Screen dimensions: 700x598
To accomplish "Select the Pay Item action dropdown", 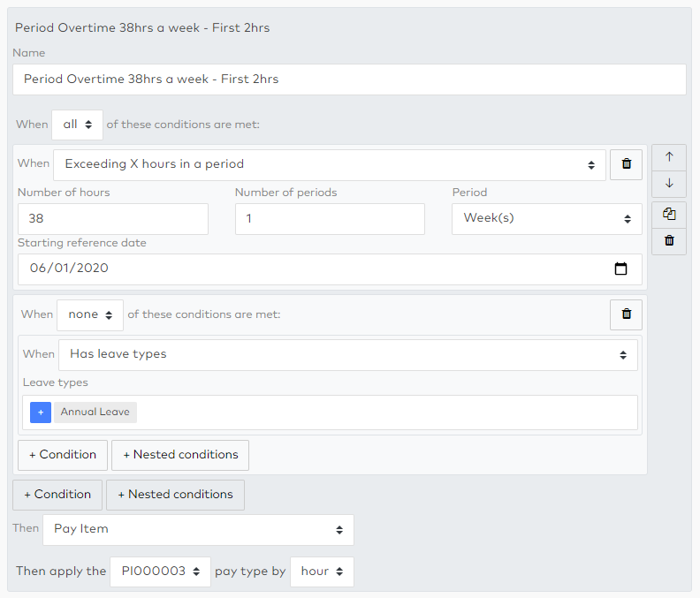I will pos(198,530).
